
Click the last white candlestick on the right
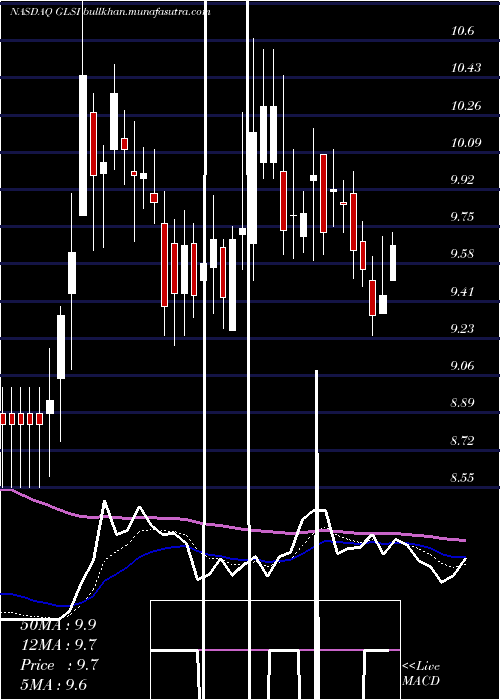point(393,262)
